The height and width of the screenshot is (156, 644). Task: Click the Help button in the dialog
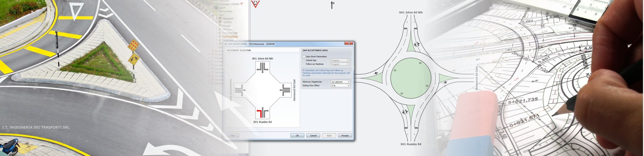pos(232,136)
